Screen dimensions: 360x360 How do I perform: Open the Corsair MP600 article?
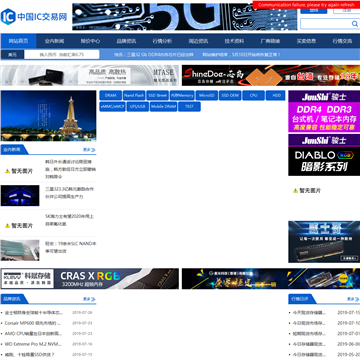pyautogui.click(x=33, y=323)
